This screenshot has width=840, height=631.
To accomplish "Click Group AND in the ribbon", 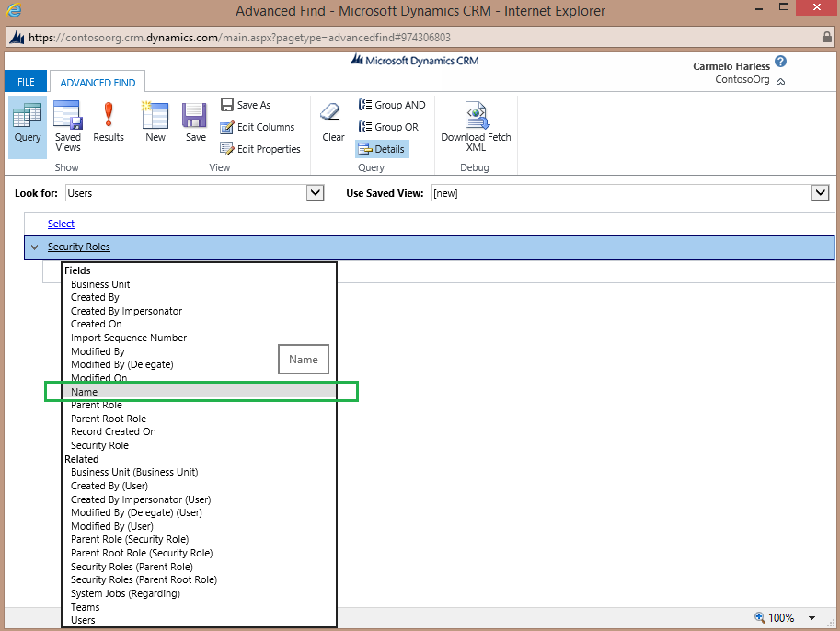I will [x=392, y=105].
